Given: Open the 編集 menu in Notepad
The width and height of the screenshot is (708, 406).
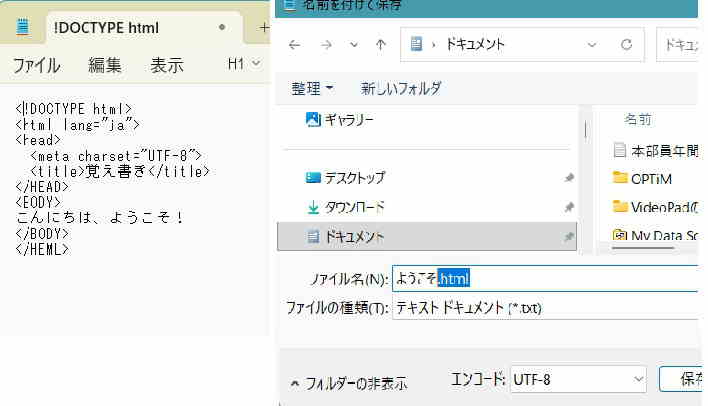Looking at the screenshot, I should click(105, 65).
